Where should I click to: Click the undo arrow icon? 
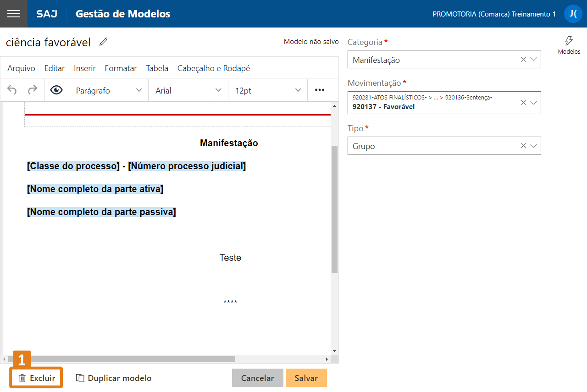pos(12,90)
